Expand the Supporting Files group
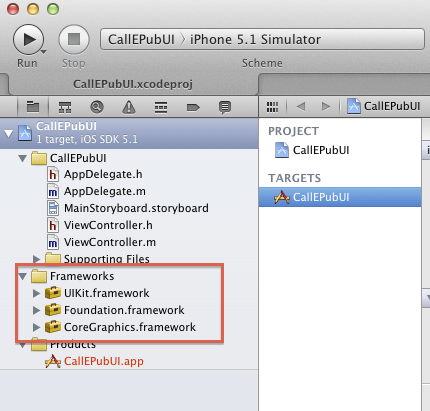 pos(36,259)
